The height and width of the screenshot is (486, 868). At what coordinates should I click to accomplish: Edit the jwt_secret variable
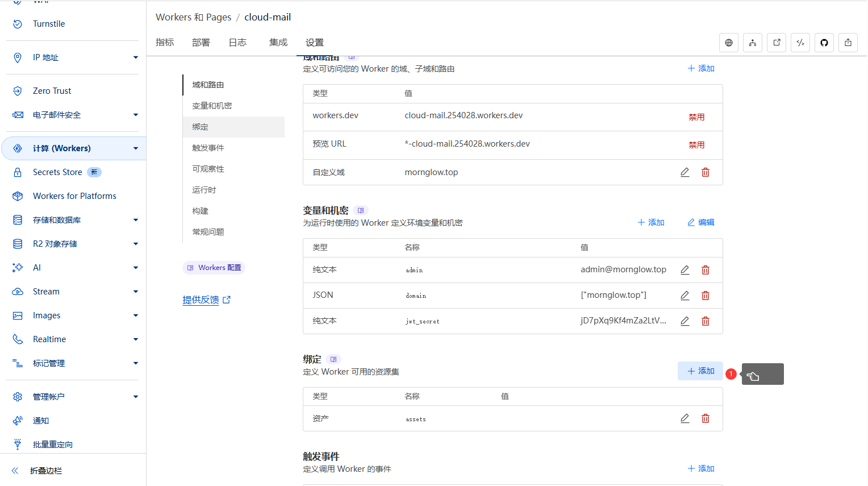pyautogui.click(x=685, y=321)
